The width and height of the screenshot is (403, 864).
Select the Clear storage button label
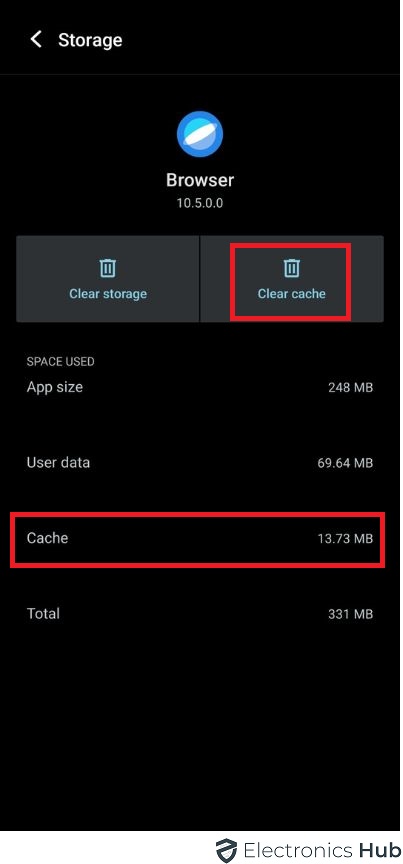(x=108, y=294)
